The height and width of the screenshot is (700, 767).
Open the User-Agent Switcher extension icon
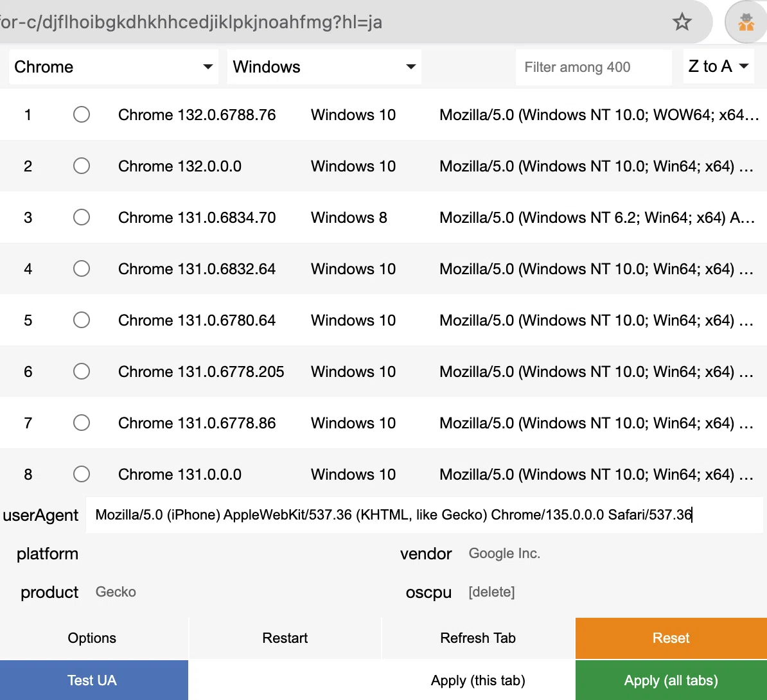tap(746, 22)
